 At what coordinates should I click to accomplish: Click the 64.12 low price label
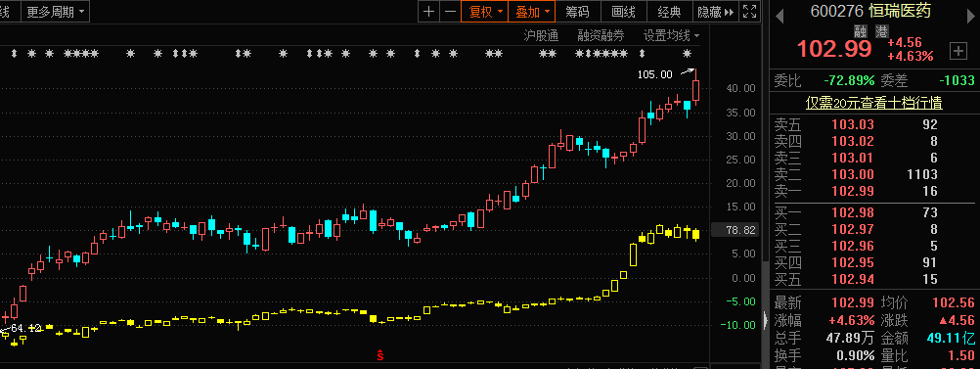tap(25, 328)
